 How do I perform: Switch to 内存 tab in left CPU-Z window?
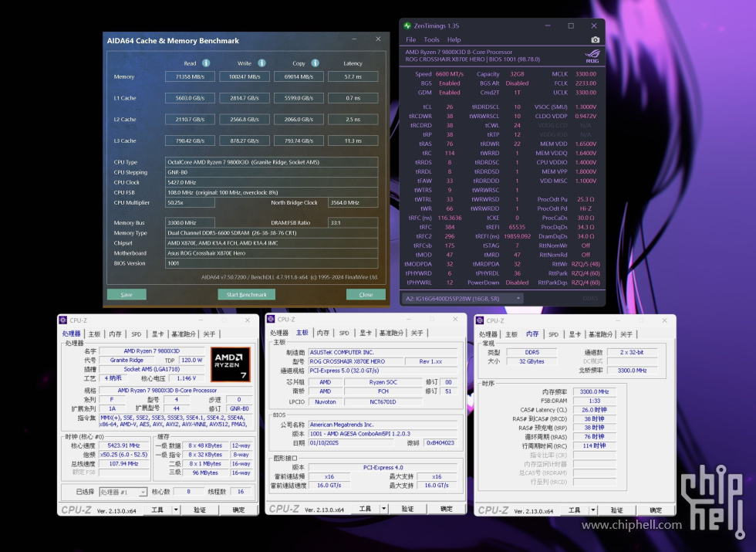point(115,334)
